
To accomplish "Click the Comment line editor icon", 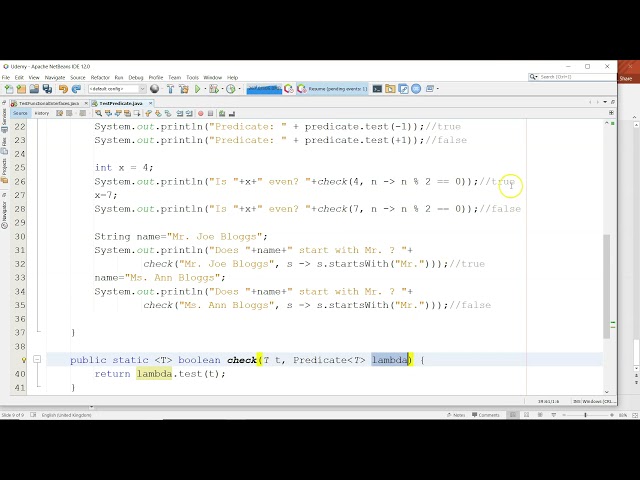I will coord(222,113).
